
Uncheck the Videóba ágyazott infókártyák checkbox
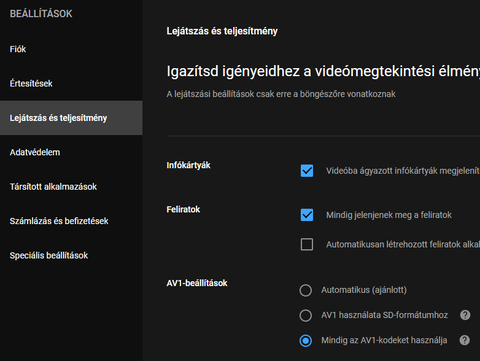[307, 171]
